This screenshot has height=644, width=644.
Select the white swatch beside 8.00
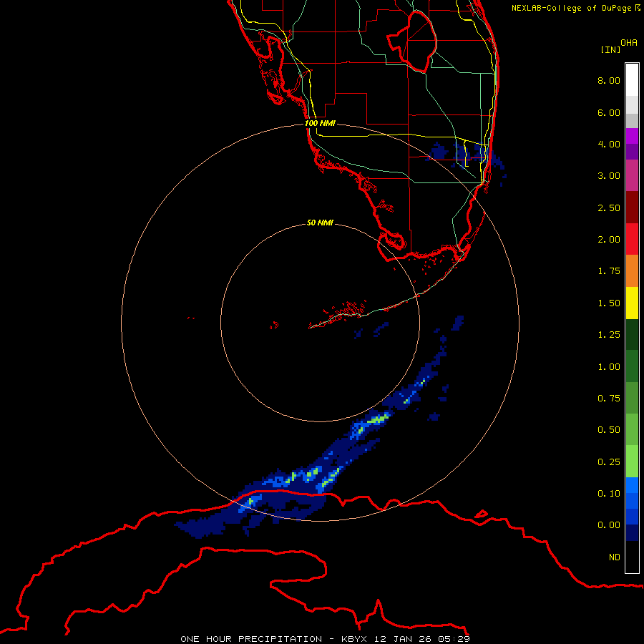click(x=632, y=80)
